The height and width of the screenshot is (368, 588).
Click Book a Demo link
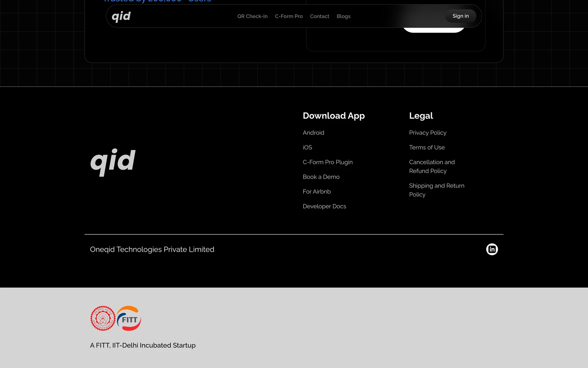pyautogui.click(x=321, y=177)
